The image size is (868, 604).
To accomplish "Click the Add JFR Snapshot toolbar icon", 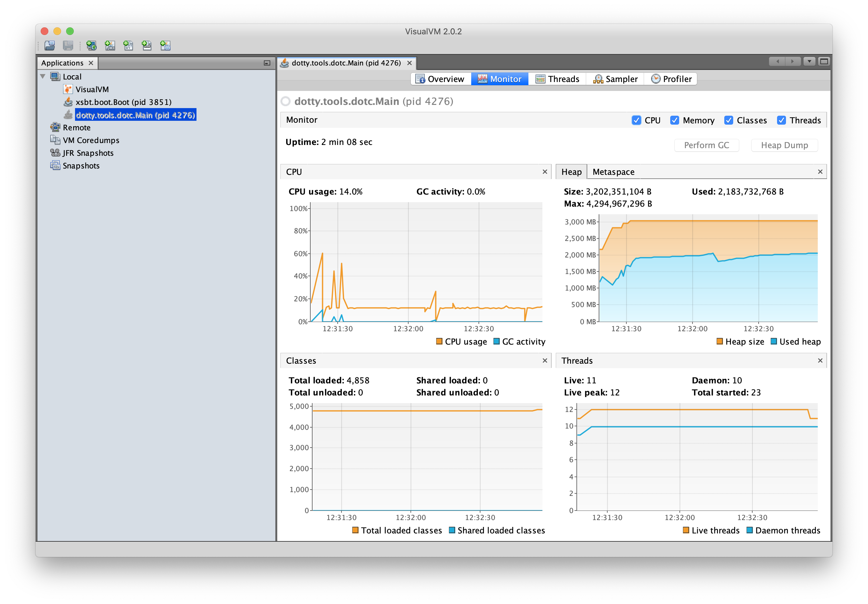I will 147,46.
